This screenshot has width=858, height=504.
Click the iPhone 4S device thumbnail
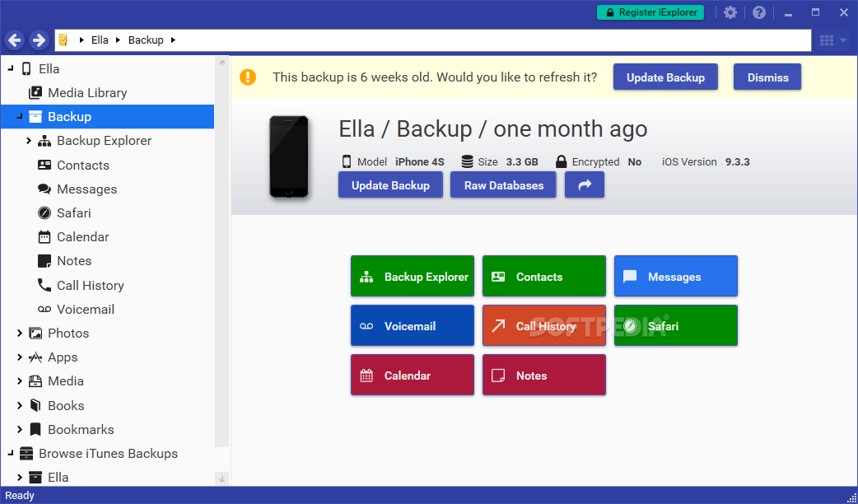click(x=289, y=156)
